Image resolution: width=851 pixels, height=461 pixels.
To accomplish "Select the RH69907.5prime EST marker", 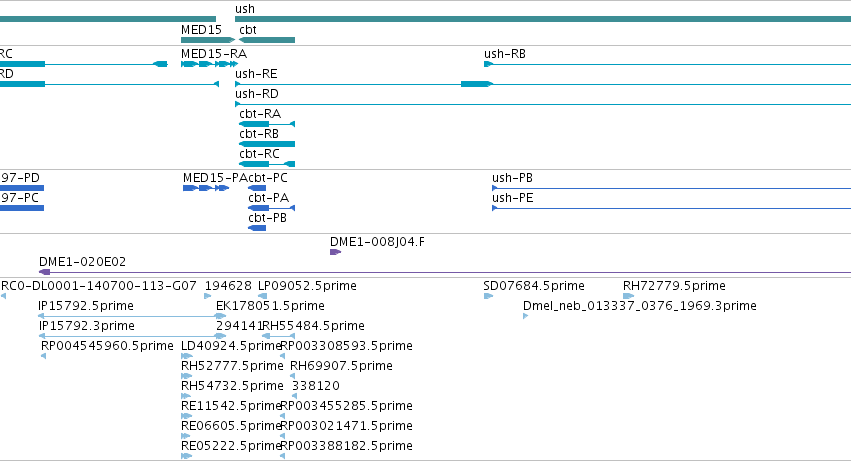I will point(293,376).
